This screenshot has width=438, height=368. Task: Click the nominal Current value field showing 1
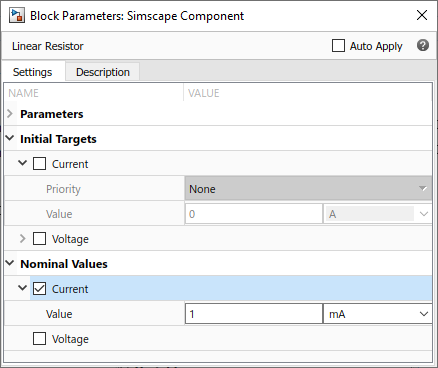pos(254,314)
